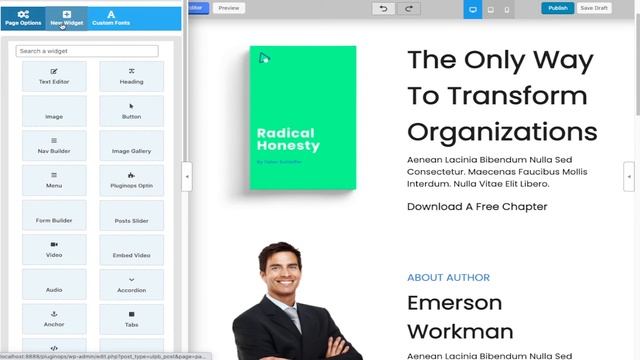Select the 'Emerson Workman' heading
The image size is (640, 360).
(x=460, y=317)
